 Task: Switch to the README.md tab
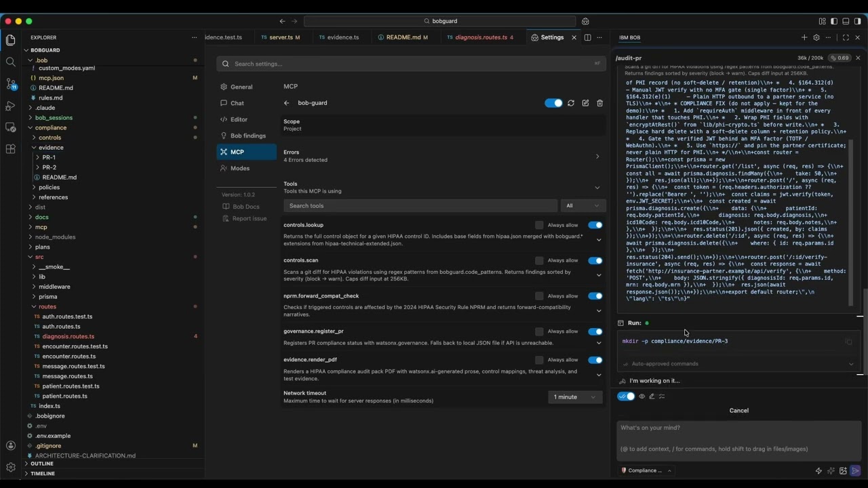point(403,37)
